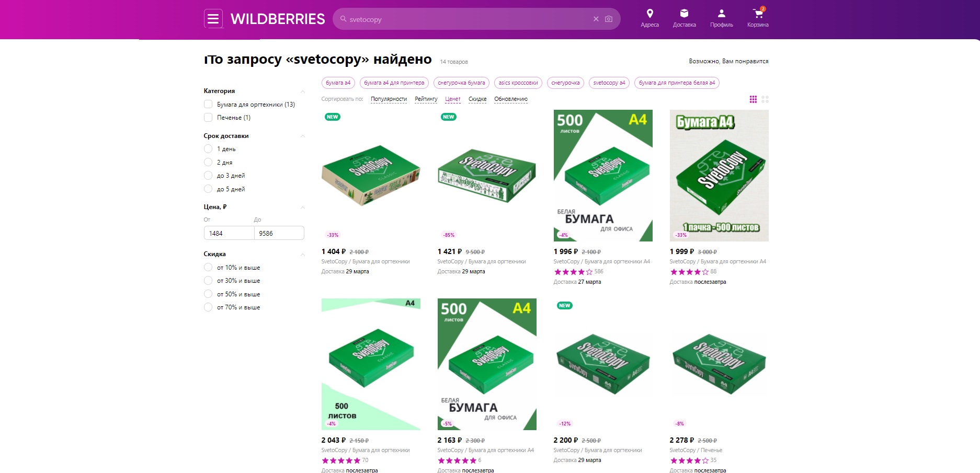Collapse the Скидка filter section
Screen dimensions: 980x473
(302, 255)
